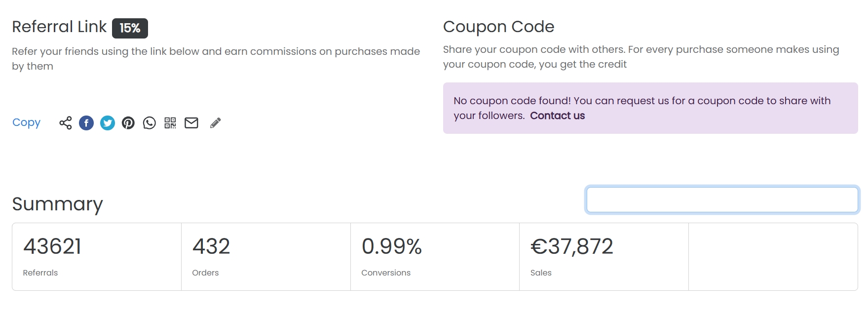Image resolution: width=868 pixels, height=315 pixels.
Task: Share referral link via WhatsApp
Action: [x=150, y=123]
